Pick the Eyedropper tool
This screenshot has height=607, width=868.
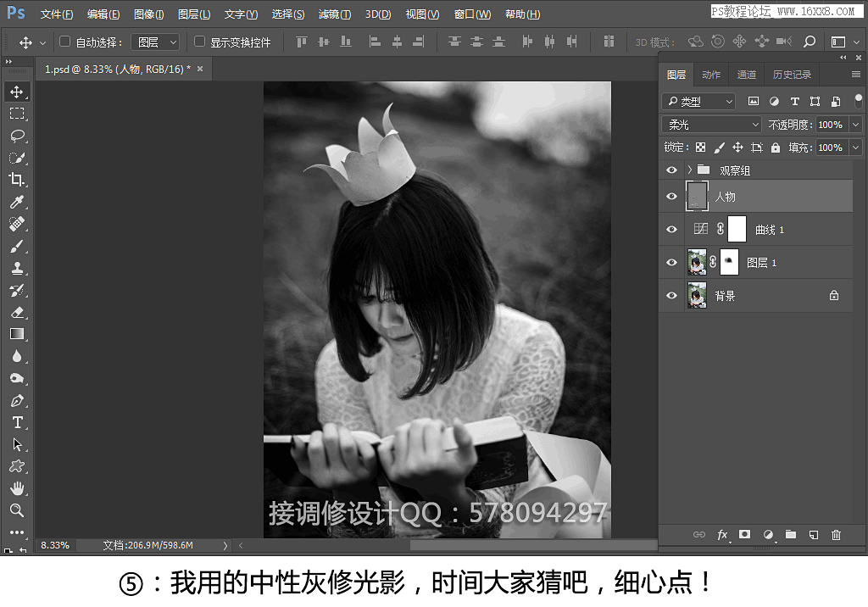(x=17, y=202)
